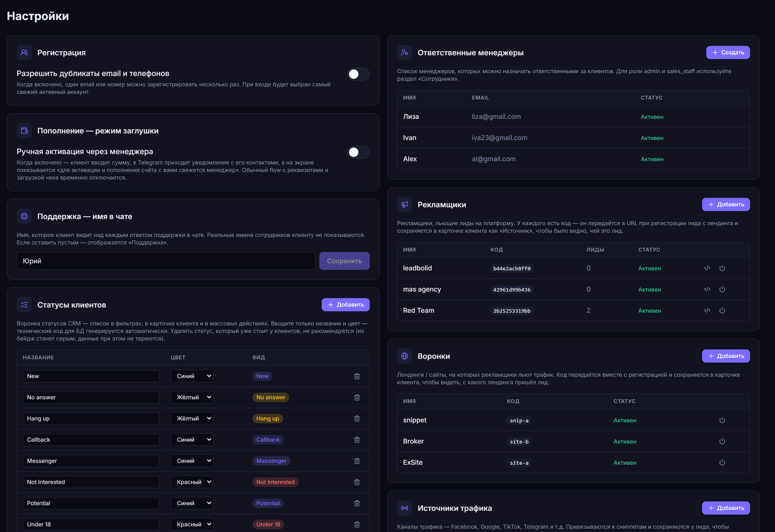Click the red Not Interested preview badge

275,482
